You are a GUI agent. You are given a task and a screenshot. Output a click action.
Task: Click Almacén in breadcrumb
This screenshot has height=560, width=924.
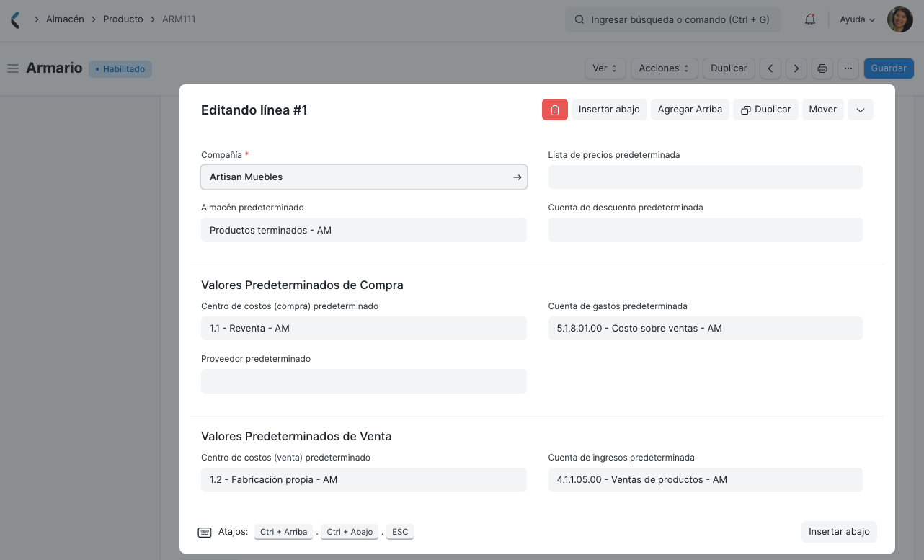pos(65,19)
